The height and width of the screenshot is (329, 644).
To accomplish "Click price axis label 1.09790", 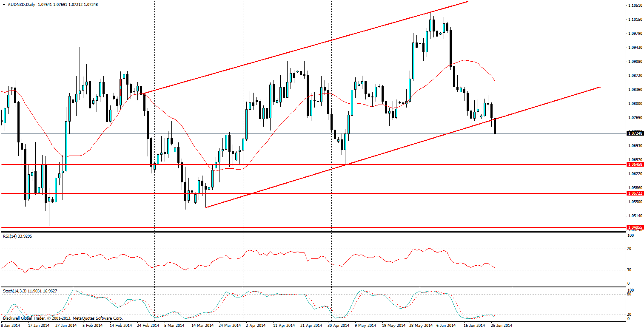I will (635, 34).
